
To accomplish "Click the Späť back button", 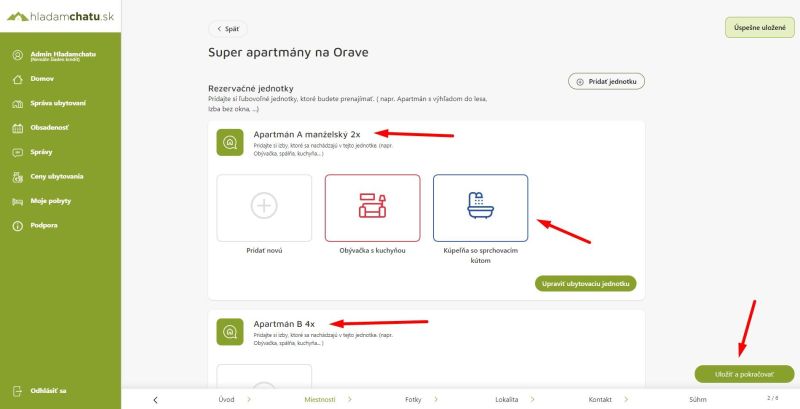I will point(228,29).
